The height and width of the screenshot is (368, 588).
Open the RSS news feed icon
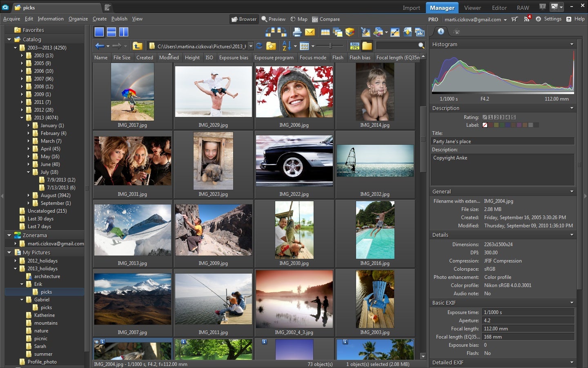[527, 19]
